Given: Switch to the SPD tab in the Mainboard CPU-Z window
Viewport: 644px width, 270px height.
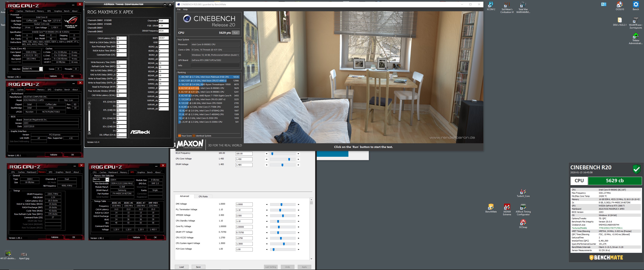Looking at the screenshot, I should click(x=49, y=90).
